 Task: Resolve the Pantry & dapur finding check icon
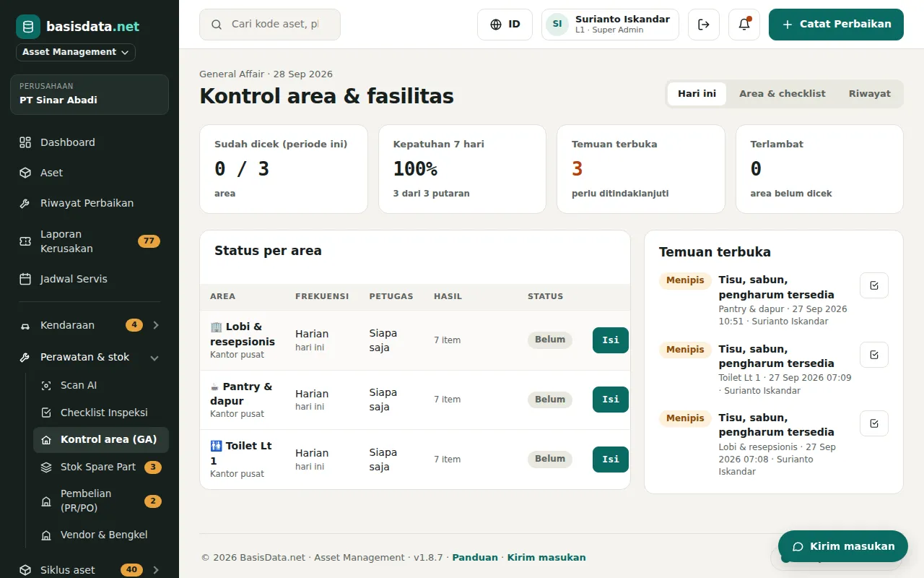click(x=874, y=285)
